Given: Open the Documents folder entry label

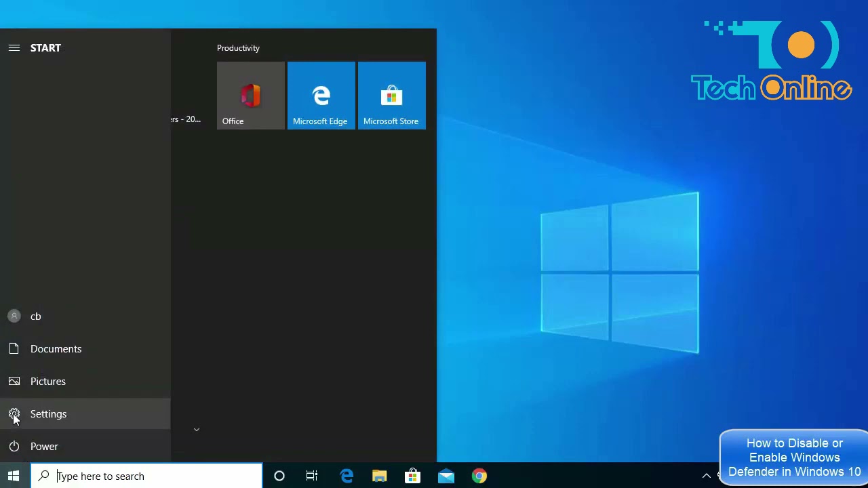Looking at the screenshot, I should [x=56, y=348].
